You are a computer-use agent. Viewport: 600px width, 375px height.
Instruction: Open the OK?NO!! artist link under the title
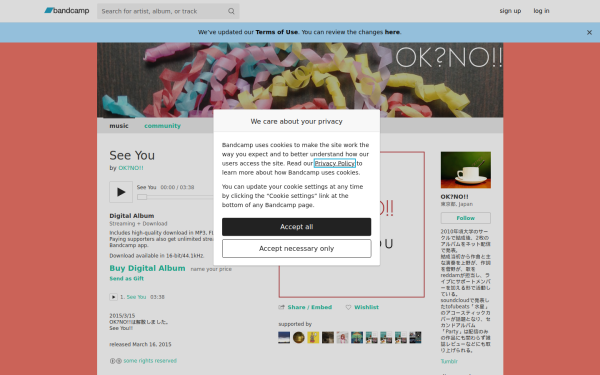point(131,168)
